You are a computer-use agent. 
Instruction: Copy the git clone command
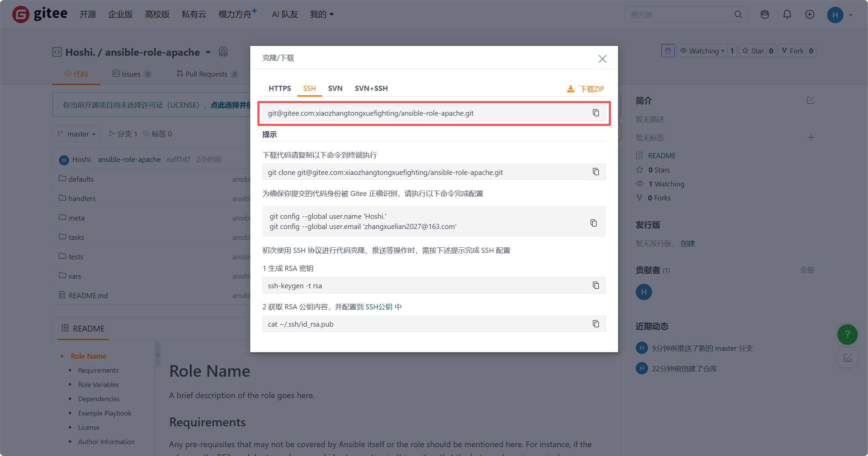pyautogui.click(x=596, y=172)
